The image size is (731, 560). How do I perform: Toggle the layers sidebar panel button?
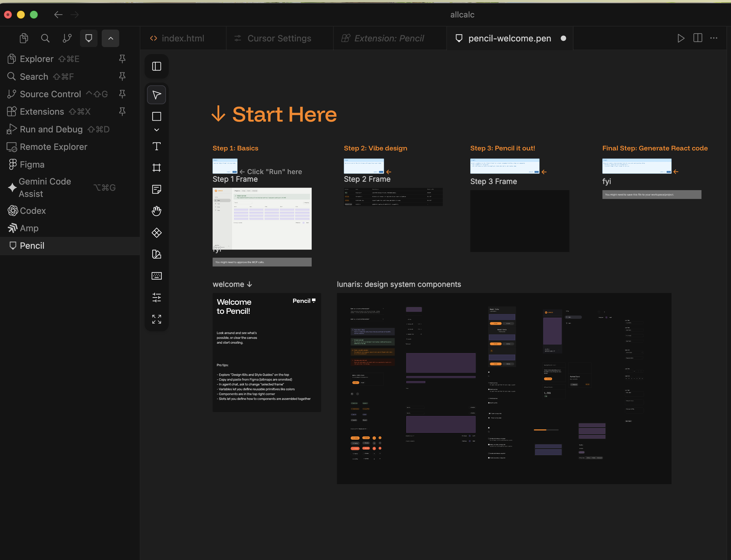click(x=156, y=66)
